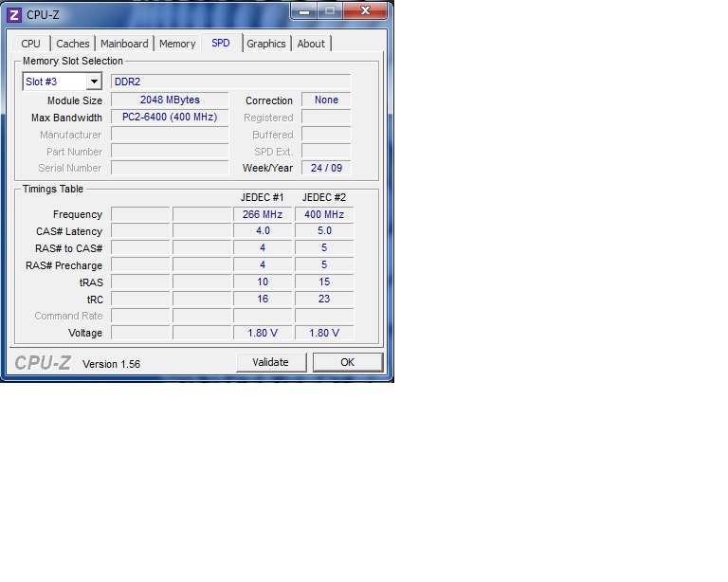Click the Max Bandwidth label

(x=66, y=118)
